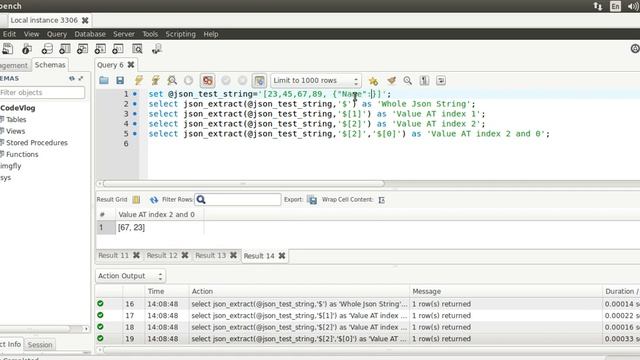Screen dimensions: 640x360
Task: Run explain plan with the magnifier-lightning icon
Action: 172,80
